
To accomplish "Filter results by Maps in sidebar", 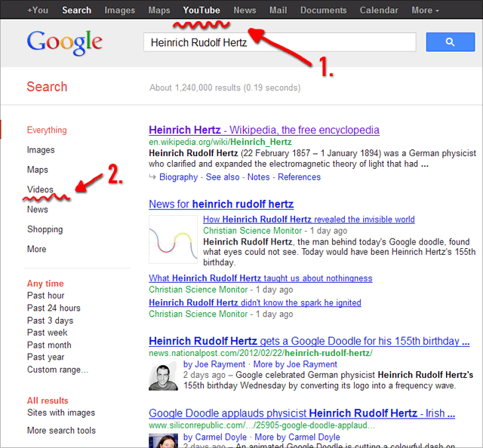I will (x=38, y=170).
